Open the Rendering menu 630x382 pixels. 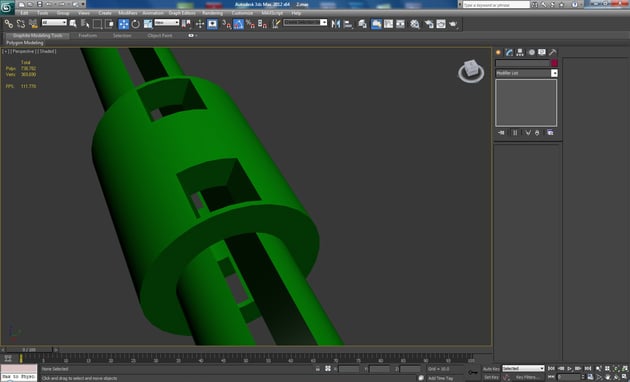pos(212,13)
